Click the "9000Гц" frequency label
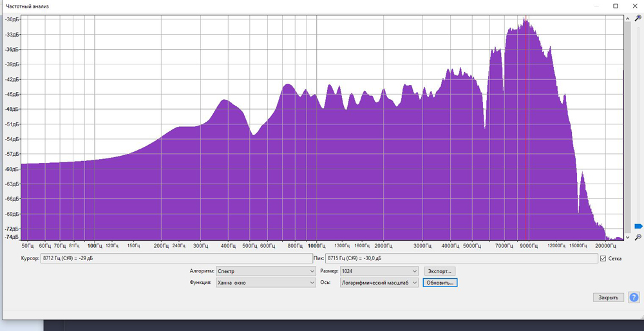644x331 pixels. coord(529,246)
